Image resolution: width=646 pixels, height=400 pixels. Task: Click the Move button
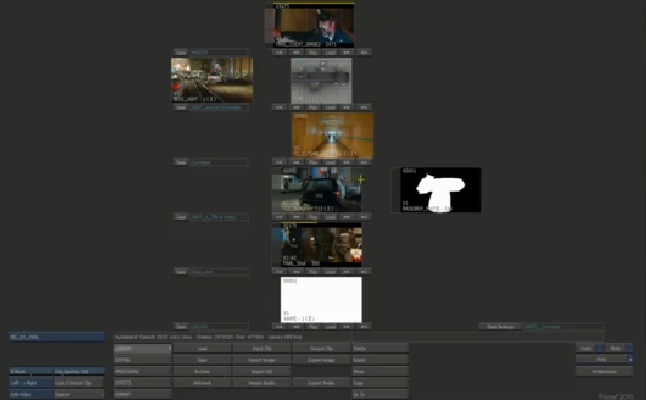[x=380, y=372]
